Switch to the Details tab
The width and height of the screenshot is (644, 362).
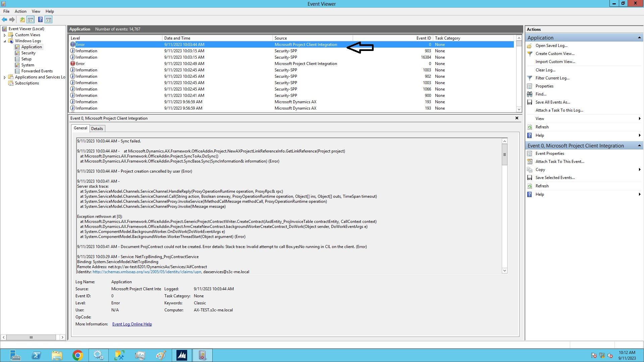97,128
